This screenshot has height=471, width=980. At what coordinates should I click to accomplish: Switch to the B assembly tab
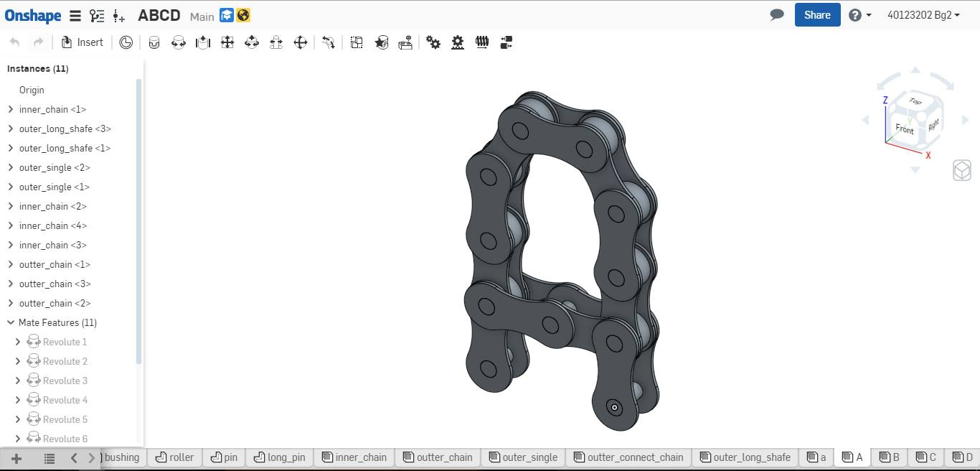point(890,457)
